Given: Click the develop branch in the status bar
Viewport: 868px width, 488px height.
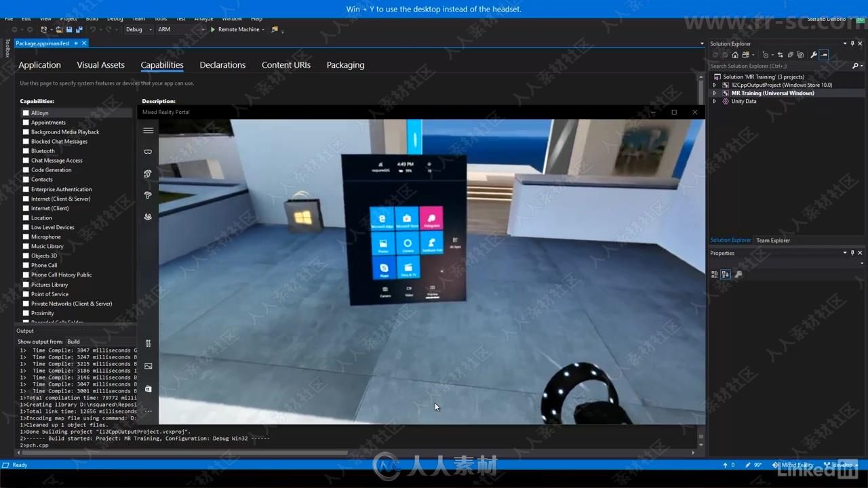Looking at the screenshot, I should pos(840,465).
